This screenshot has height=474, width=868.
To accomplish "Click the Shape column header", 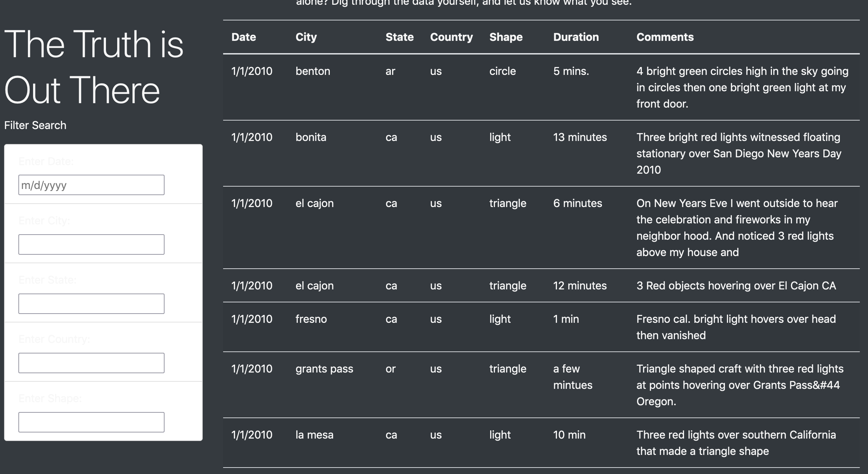I will point(506,37).
